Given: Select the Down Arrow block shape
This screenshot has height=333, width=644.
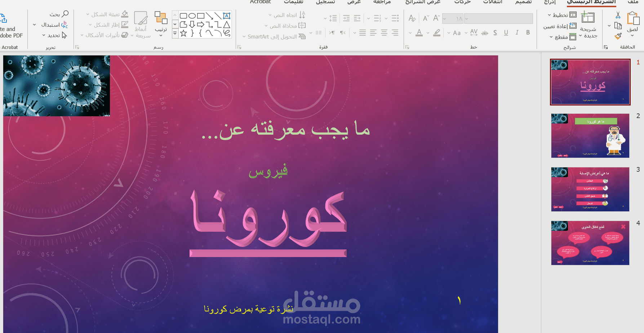Looking at the screenshot, I should (192, 24).
